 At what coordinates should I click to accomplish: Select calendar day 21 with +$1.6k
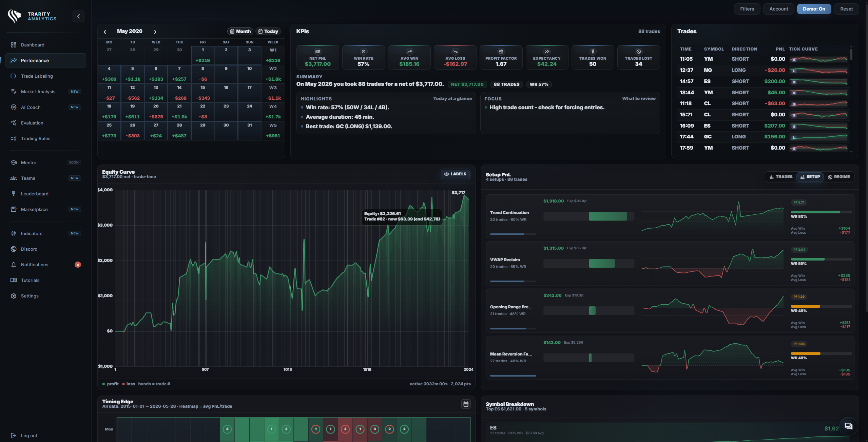[x=179, y=112]
